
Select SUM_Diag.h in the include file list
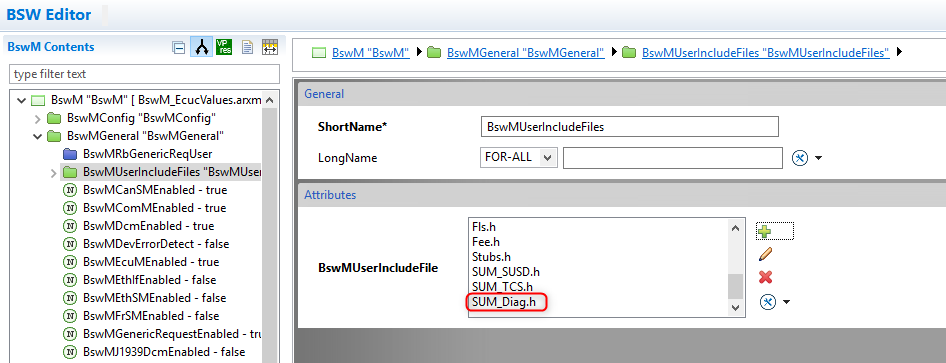[x=504, y=301]
